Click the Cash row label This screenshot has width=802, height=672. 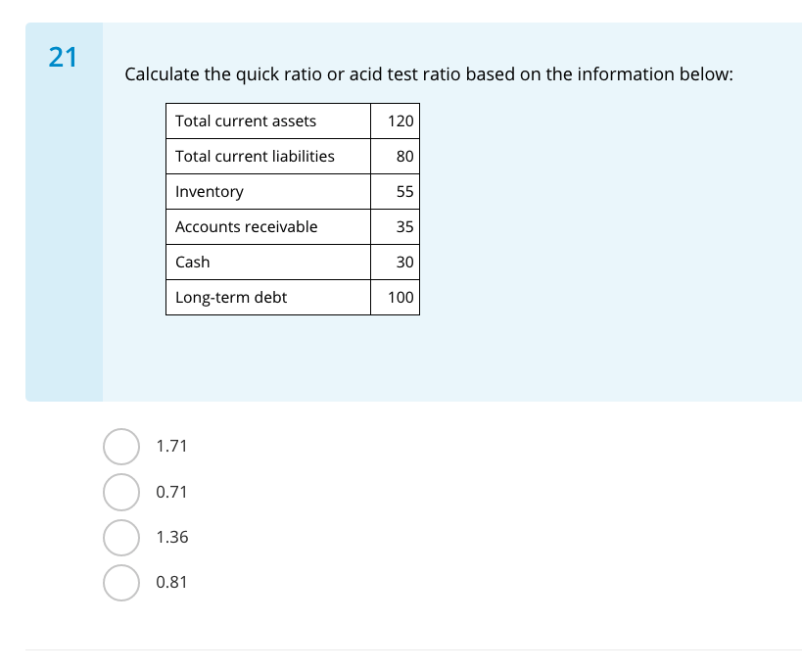pos(193,263)
